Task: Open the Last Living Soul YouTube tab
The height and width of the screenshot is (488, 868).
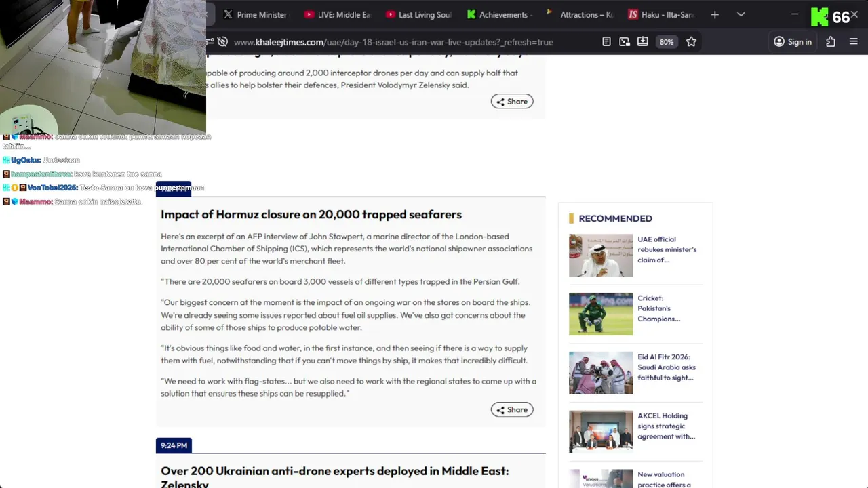Action: pyautogui.click(x=418, y=14)
